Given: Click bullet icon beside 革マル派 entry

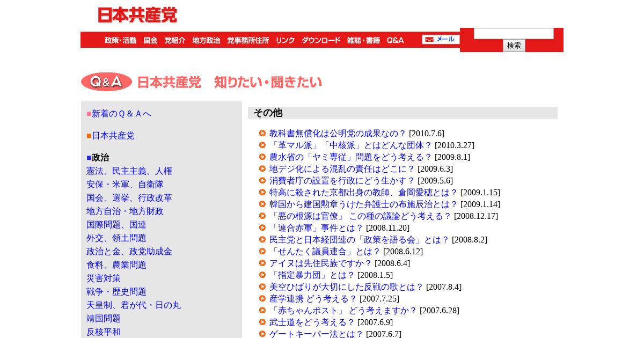Looking at the screenshot, I should (x=262, y=145).
